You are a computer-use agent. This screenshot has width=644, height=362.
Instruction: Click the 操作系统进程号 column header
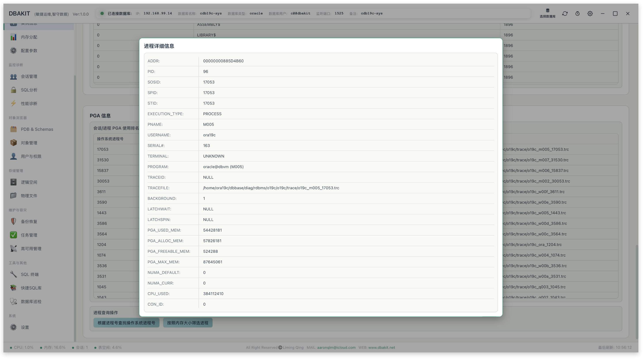pos(110,139)
